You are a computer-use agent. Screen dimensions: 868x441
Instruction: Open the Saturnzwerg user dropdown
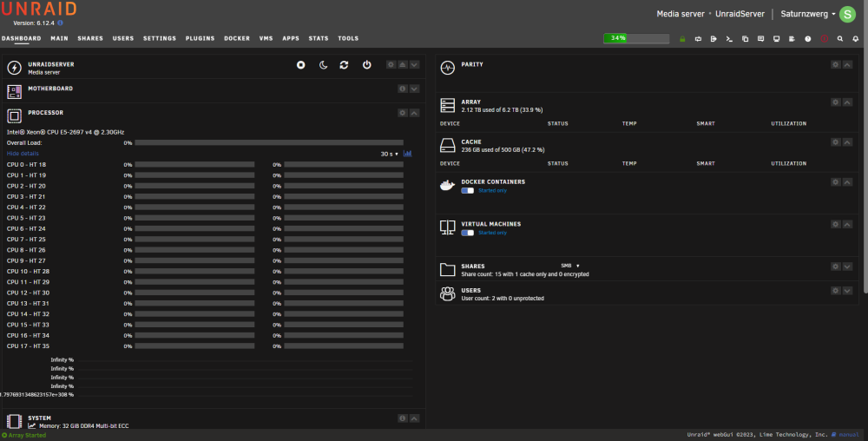click(807, 14)
